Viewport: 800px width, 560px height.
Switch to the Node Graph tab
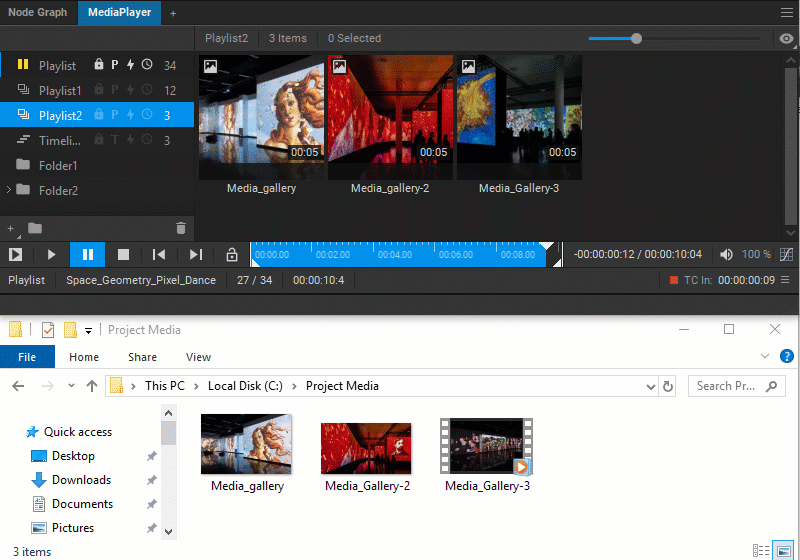tap(38, 12)
